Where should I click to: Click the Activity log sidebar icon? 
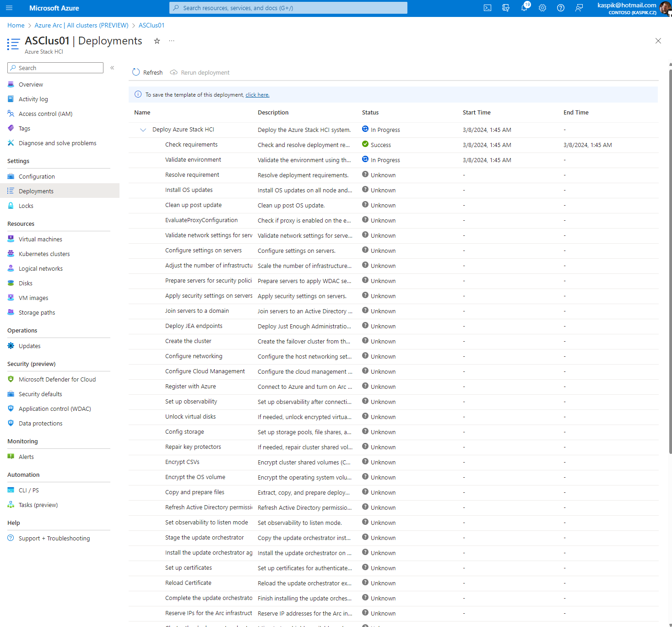pyautogui.click(x=11, y=99)
